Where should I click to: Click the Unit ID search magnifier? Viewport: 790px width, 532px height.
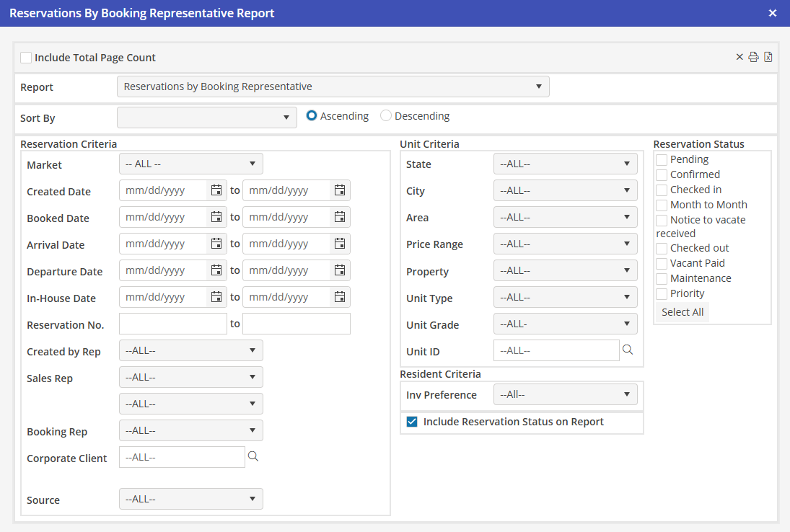coord(628,350)
